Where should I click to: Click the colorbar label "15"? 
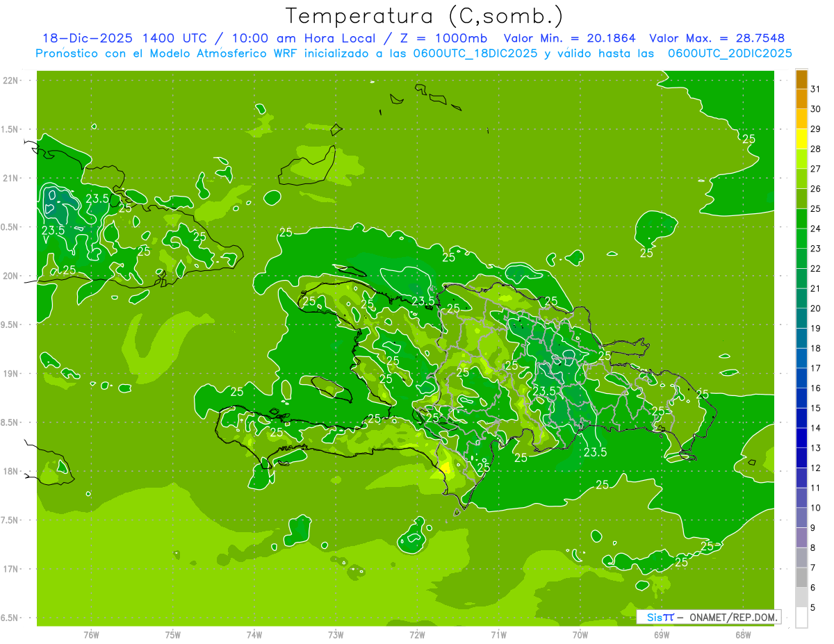click(816, 408)
